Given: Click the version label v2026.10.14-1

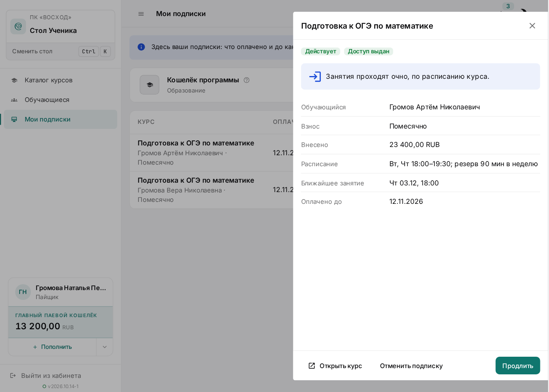Looking at the screenshot, I should [63, 387].
